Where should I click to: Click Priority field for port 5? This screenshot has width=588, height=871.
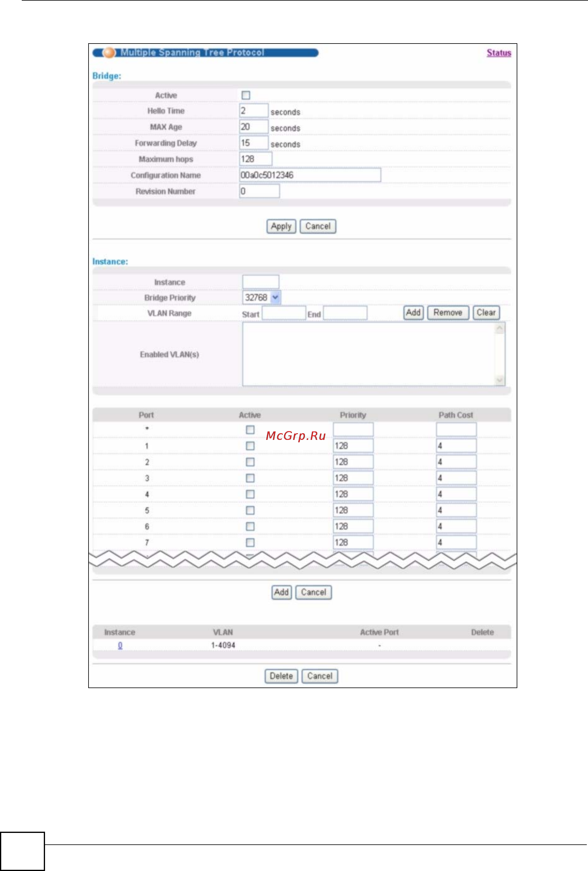pos(353,510)
